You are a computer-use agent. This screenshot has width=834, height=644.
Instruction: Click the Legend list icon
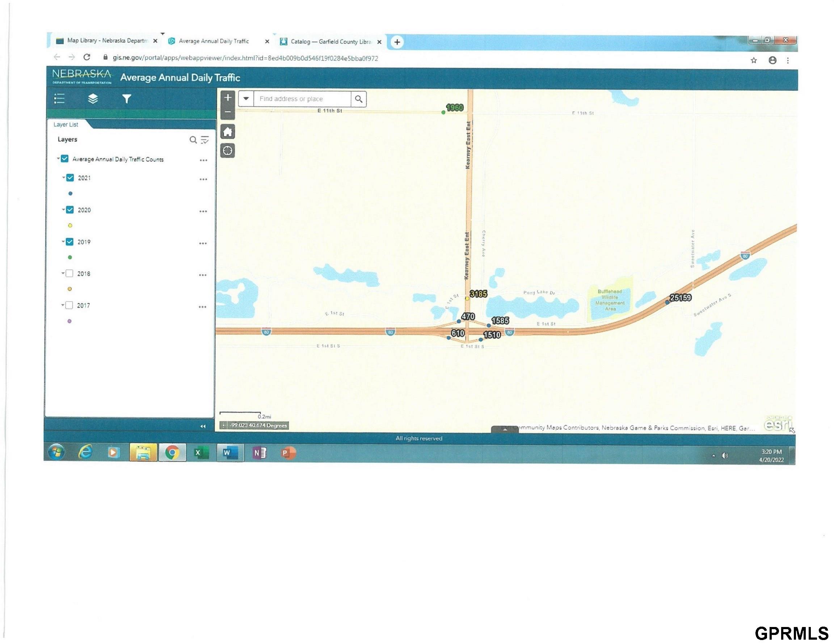[x=59, y=98]
